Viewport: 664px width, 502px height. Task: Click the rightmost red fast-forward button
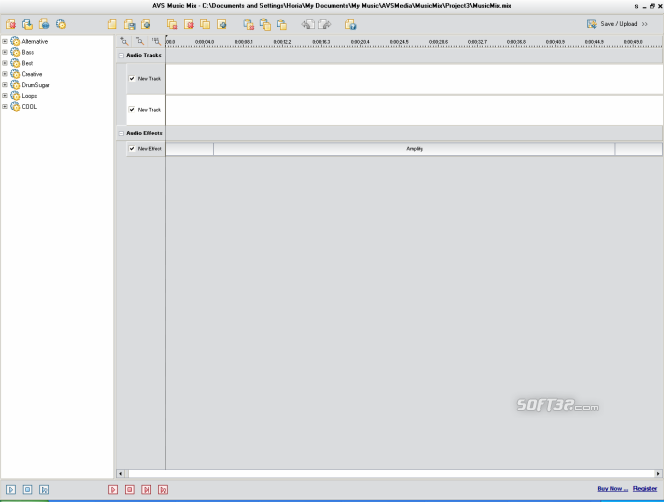tap(163, 490)
